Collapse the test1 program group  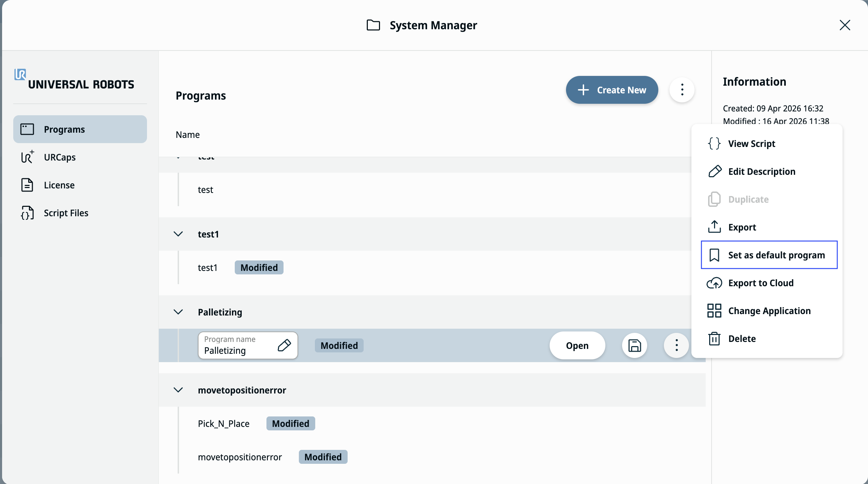[x=178, y=234]
